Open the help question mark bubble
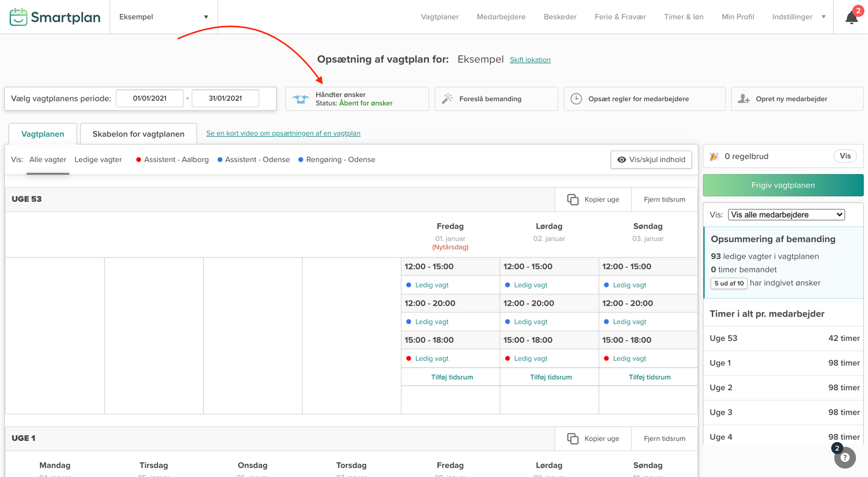Screen dimensions: 868x477 (x=845, y=457)
